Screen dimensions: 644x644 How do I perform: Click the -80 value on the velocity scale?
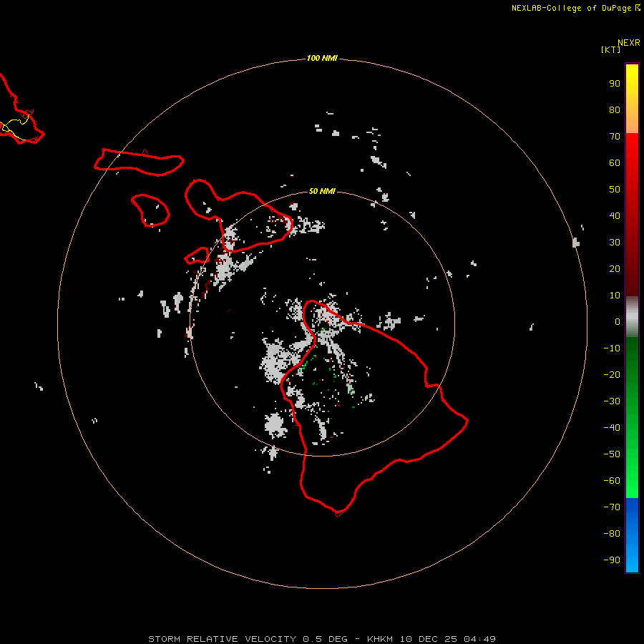click(x=612, y=534)
